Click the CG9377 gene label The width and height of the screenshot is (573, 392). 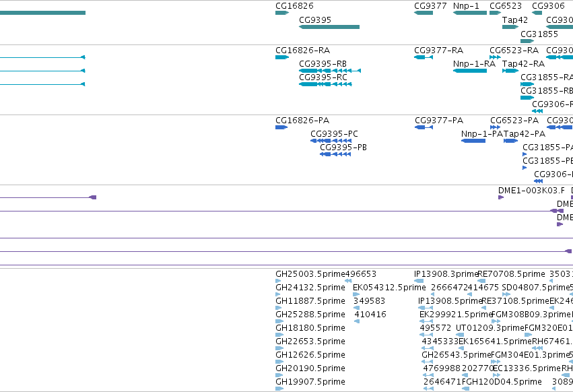coord(430,6)
